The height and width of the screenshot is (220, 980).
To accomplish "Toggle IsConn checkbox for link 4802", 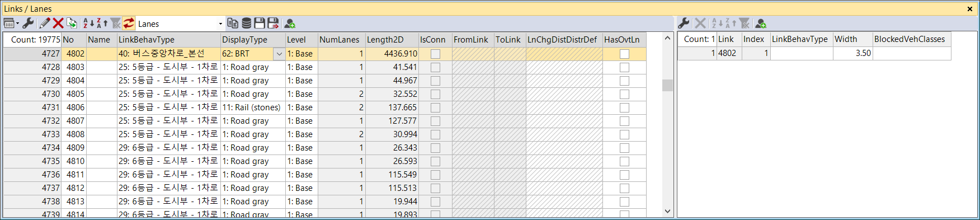I will (435, 54).
